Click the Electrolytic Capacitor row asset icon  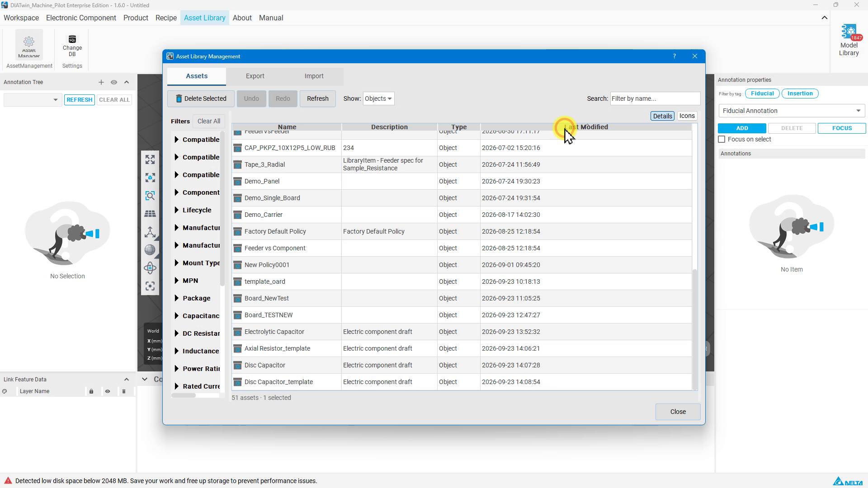point(237,332)
